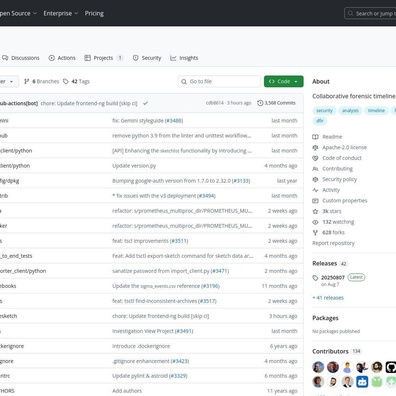Open the Projects tab
This screenshot has width=396, height=396.
[x=104, y=58]
